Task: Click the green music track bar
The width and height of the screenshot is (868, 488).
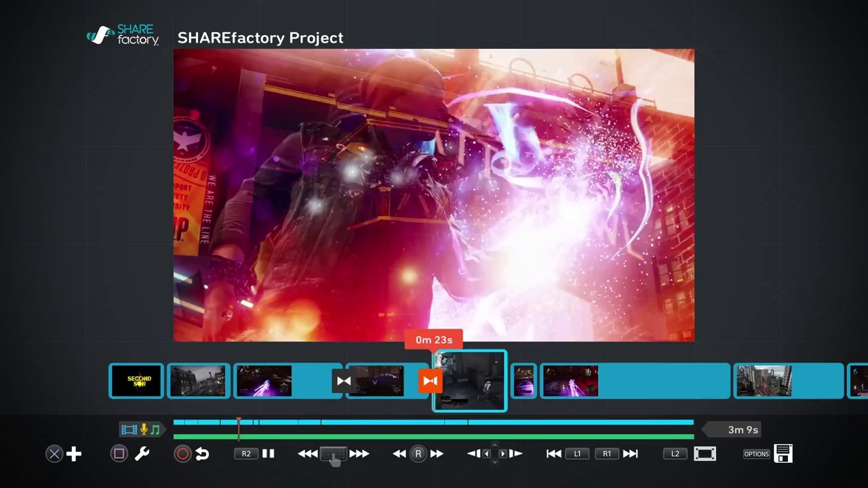Action: [x=433, y=436]
